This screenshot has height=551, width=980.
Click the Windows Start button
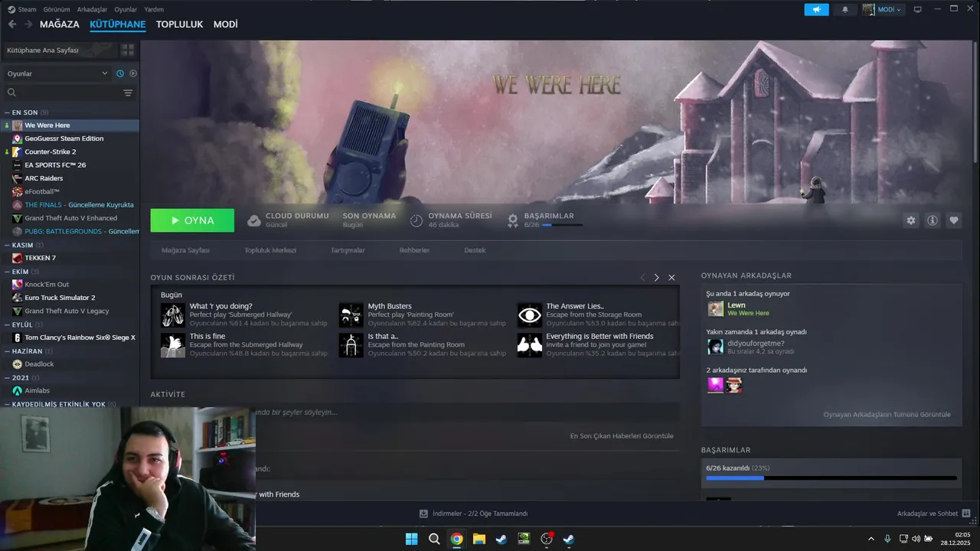point(411,539)
